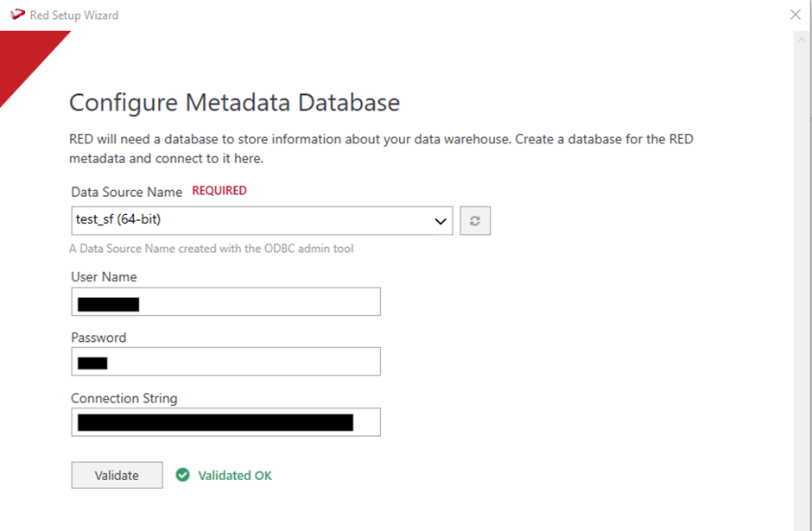Click the Data Source Name label
Screen dimensions: 812x531
click(126, 192)
